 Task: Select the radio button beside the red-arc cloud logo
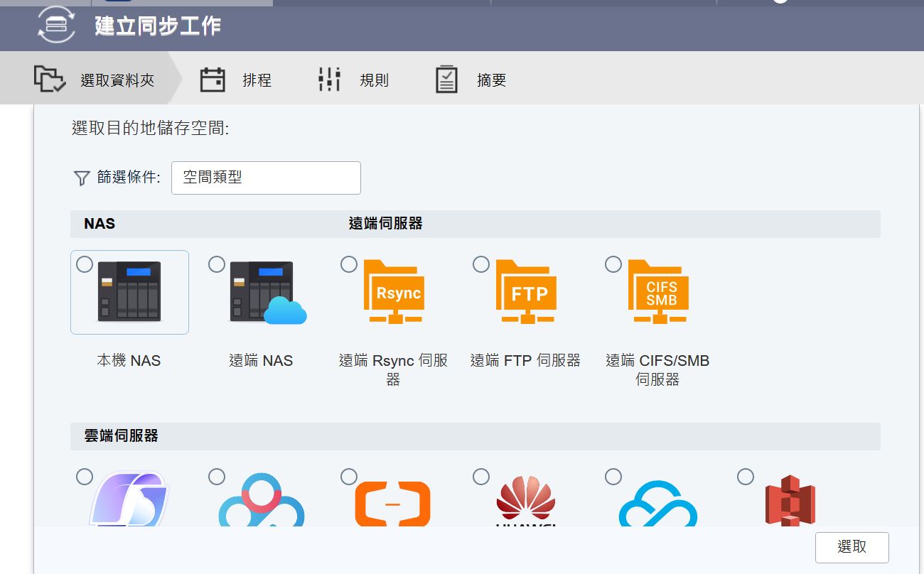pyautogui.click(x=217, y=476)
